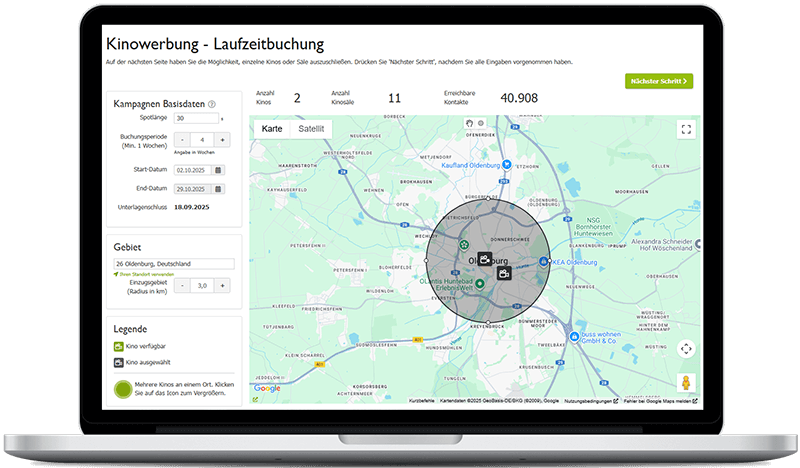Click the OLantis Huntebad map marker
Viewport: 800px width, 468px height.
pyautogui.click(x=479, y=284)
